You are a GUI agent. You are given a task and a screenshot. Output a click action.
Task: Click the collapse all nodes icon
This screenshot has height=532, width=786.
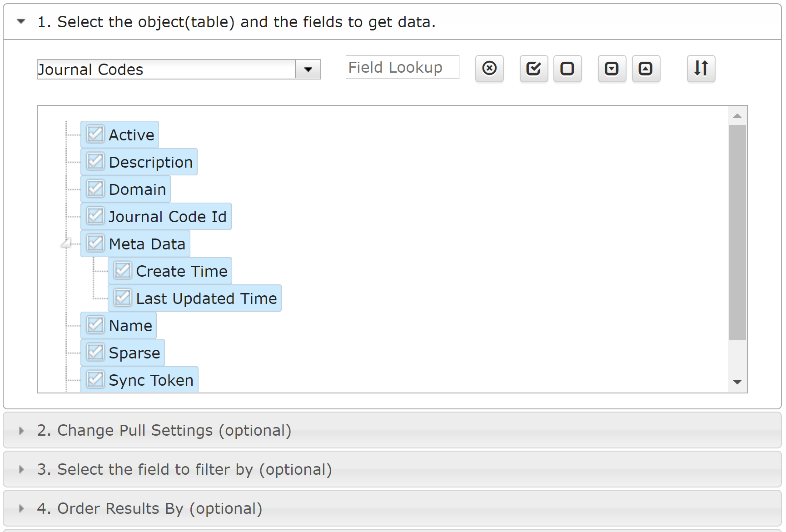[x=646, y=69]
